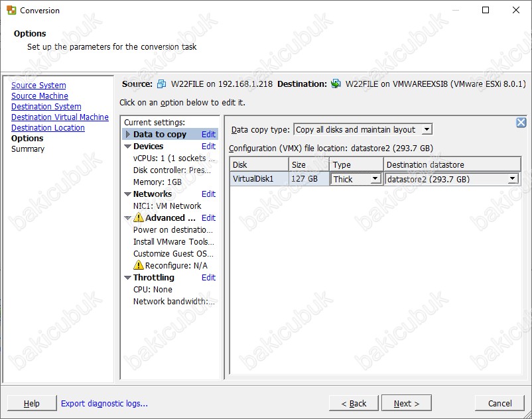Edit the Networks settings
This screenshot has width=532, height=419.
click(208, 194)
